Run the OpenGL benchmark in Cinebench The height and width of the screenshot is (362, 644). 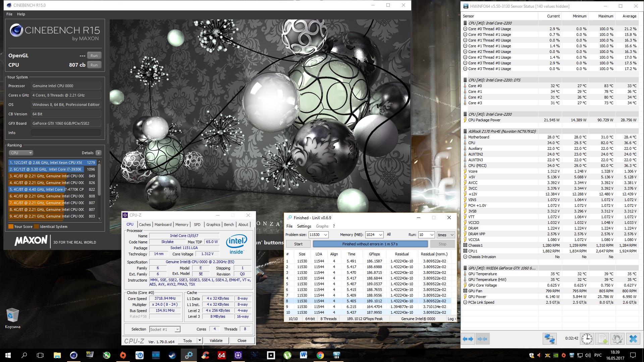click(x=94, y=56)
